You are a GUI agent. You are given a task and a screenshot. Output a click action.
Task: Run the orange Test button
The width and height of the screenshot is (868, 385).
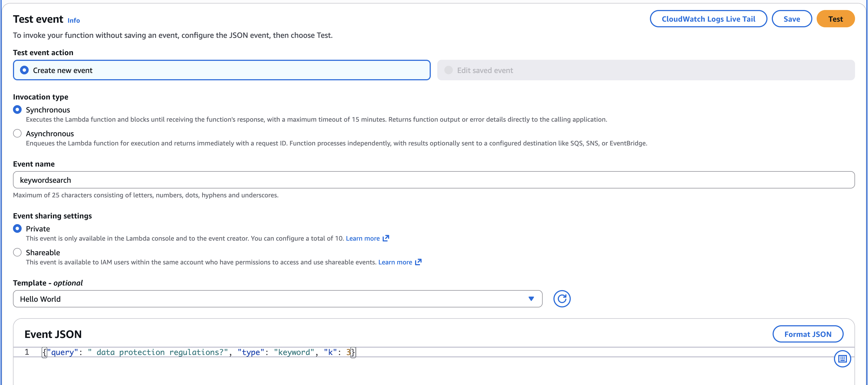tap(835, 19)
